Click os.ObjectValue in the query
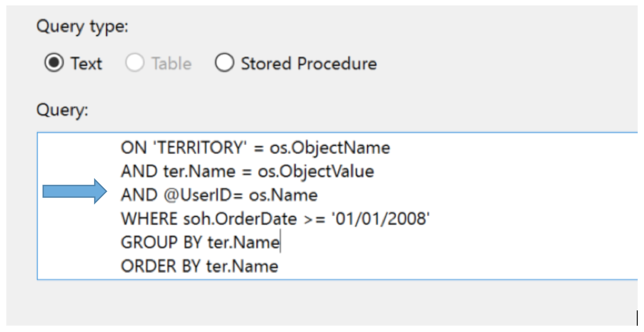This screenshot has height=332, width=644. click(x=316, y=171)
